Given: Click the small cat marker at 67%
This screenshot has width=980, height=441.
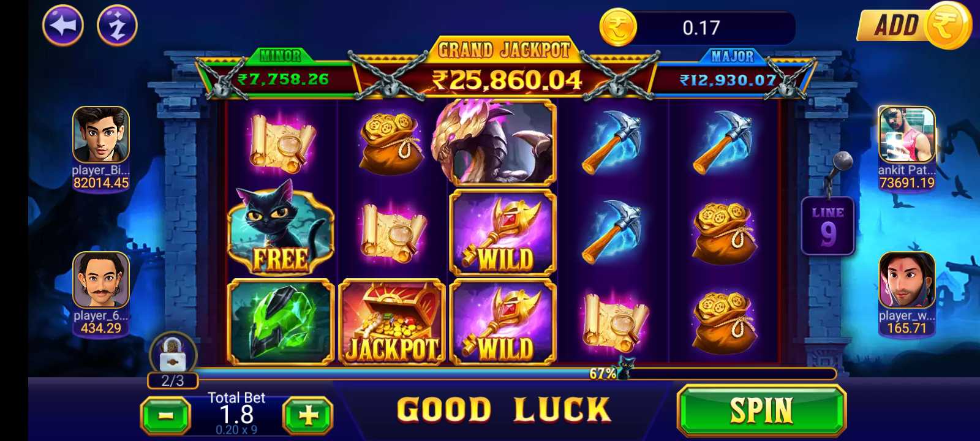Looking at the screenshot, I should click(x=625, y=369).
